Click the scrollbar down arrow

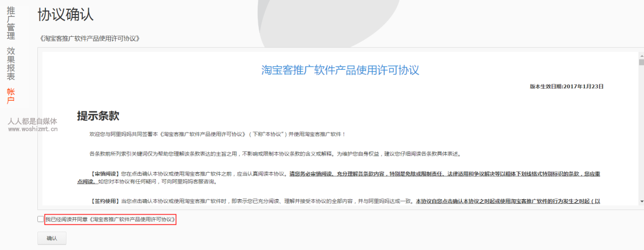(x=641, y=201)
